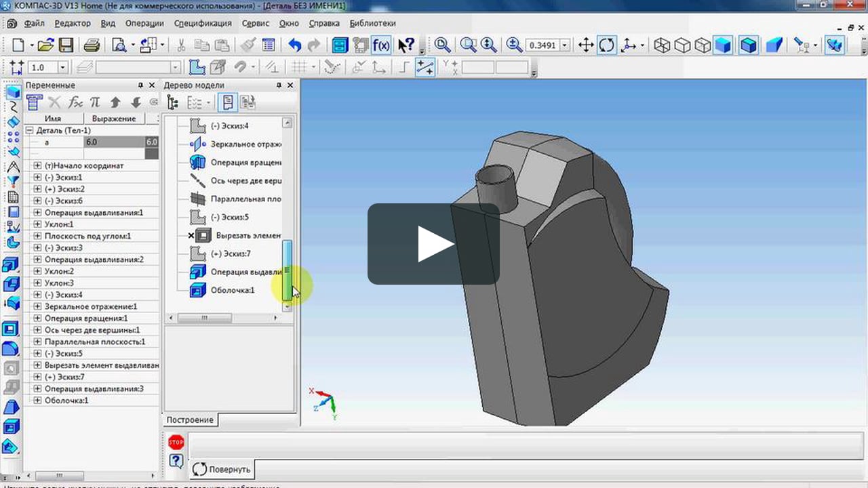
Task: Close the Переменные panel
Action: (x=153, y=85)
